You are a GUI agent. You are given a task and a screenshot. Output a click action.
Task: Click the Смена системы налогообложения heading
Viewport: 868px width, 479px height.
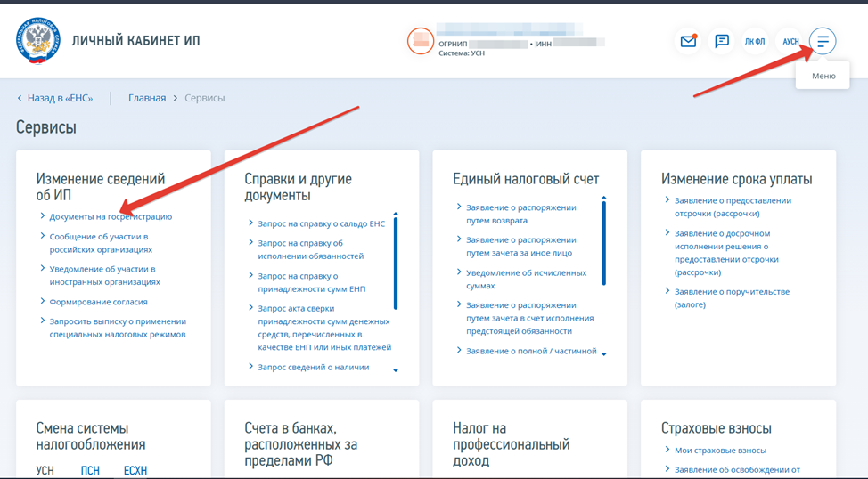(91, 436)
